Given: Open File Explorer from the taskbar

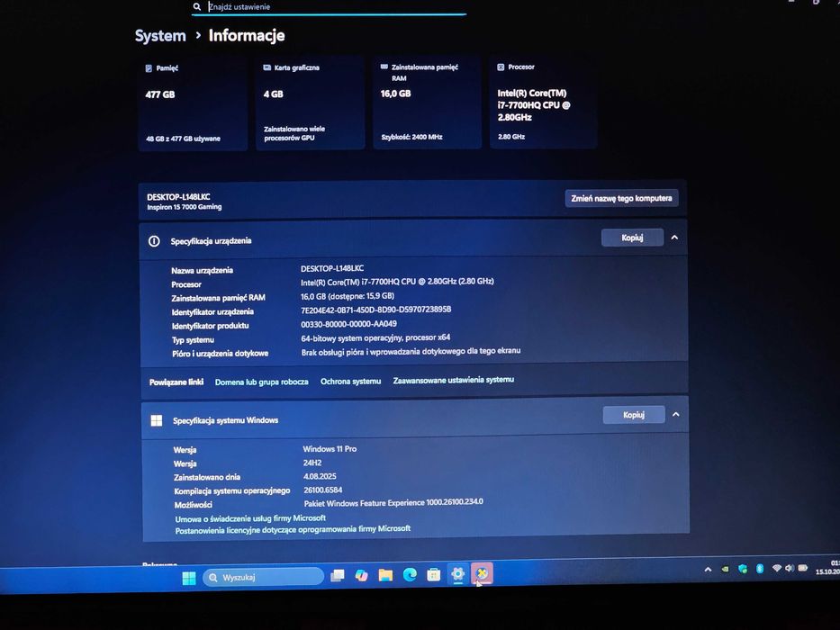Looking at the screenshot, I should click(x=385, y=575).
